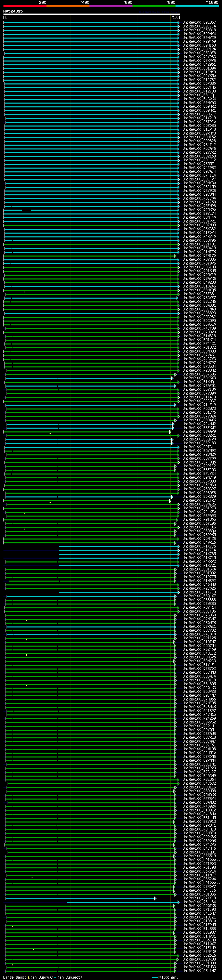This screenshot has height=980, width=222.
Task: Select the UniRef100_Q42961 entry
Action: click(x=199, y=65)
